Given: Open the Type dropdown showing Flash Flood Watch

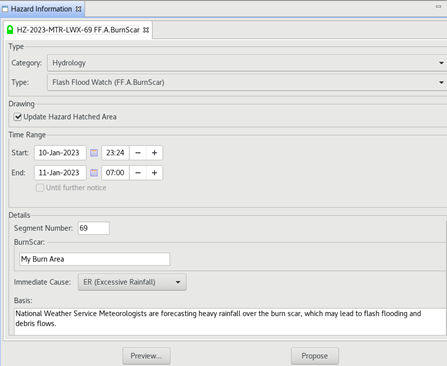Looking at the screenshot, I should (x=247, y=82).
